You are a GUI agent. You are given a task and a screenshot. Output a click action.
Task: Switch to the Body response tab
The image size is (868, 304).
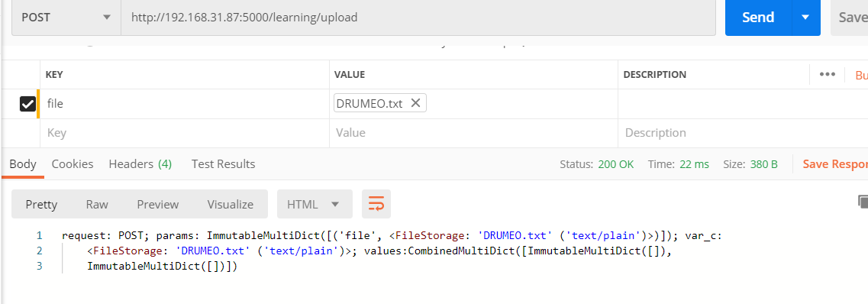(x=23, y=164)
